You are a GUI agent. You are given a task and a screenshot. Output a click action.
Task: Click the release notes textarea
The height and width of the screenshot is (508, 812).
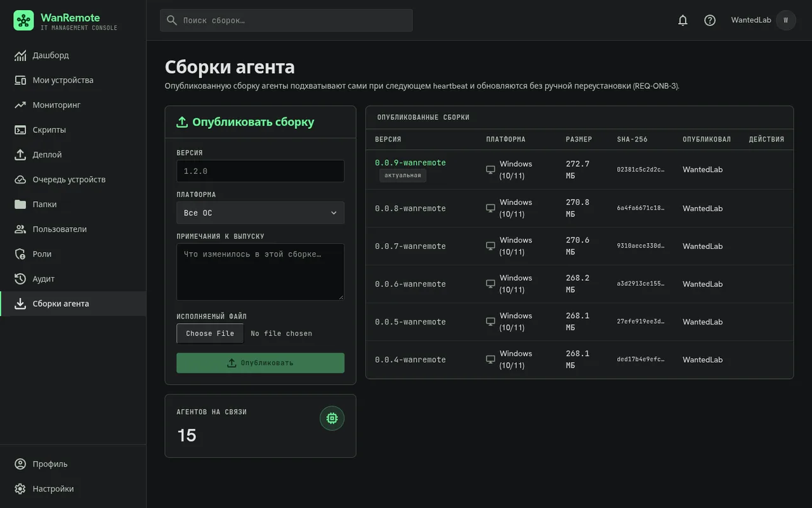point(260,272)
